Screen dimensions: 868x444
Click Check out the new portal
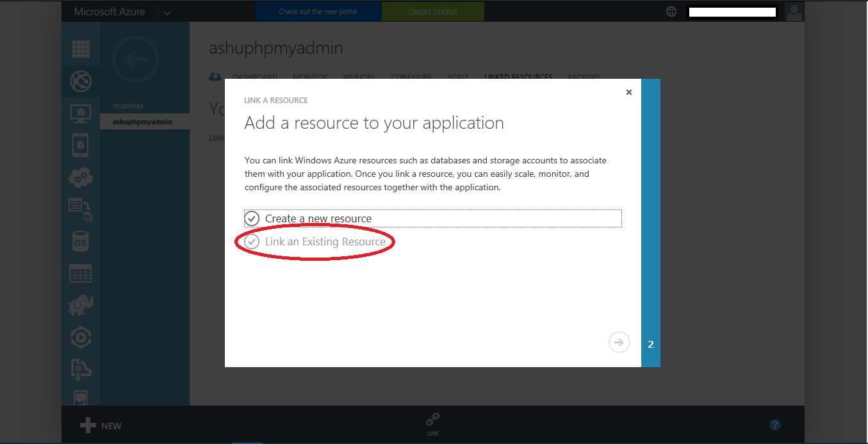click(x=318, y=12)
